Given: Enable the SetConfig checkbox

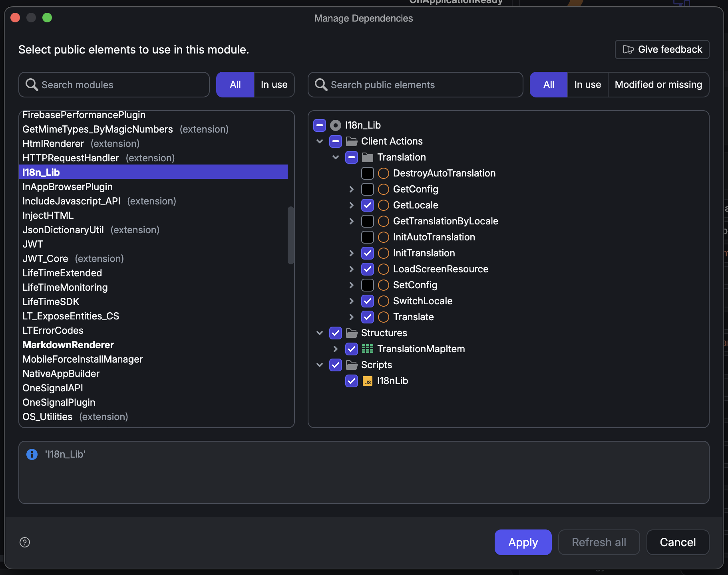Looking at the screenshot, I should coord(368,285).
